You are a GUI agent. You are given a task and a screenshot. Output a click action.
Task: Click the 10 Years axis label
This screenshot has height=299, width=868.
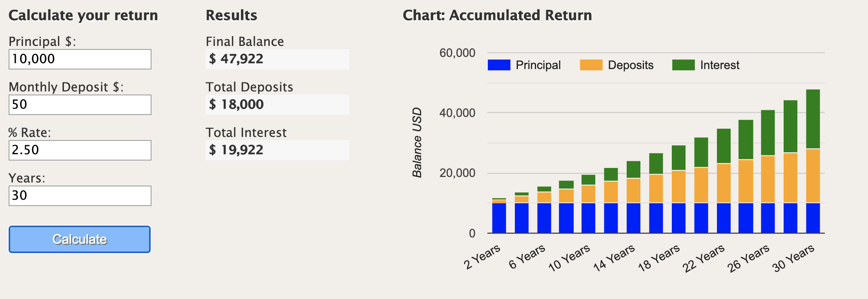coord(569,258)
